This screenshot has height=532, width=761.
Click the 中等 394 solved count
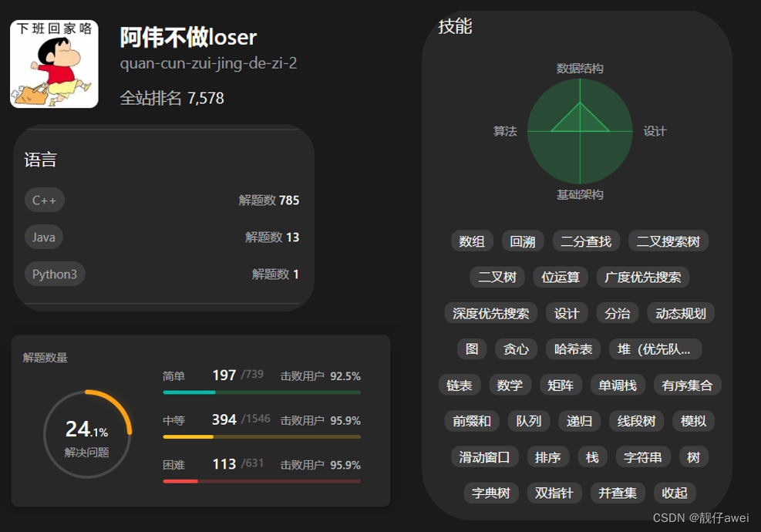pyautogui.click(x=224, y=419)
